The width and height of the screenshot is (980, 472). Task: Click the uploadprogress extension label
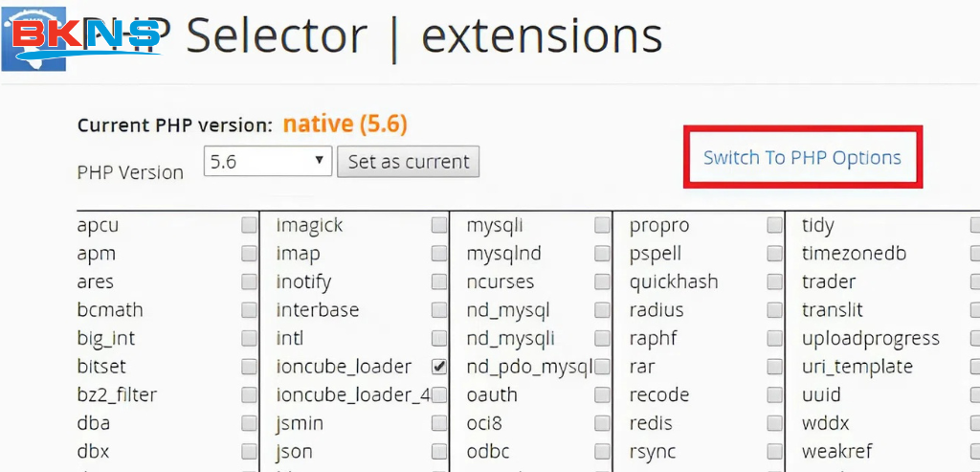(x=871, y=340)
